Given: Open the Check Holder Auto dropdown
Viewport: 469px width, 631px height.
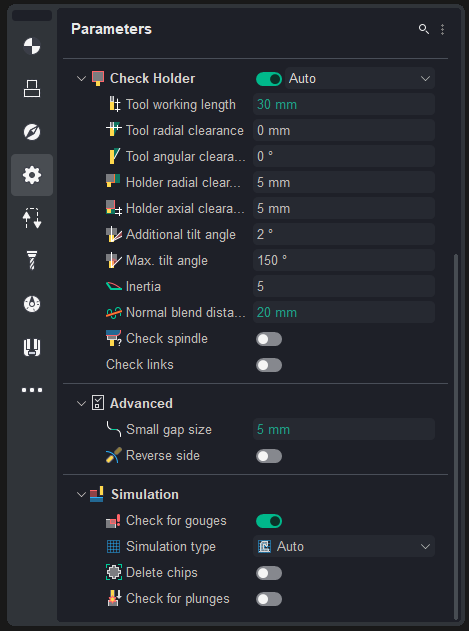Looking at the screenshot, I should click(x=360, y=78).
